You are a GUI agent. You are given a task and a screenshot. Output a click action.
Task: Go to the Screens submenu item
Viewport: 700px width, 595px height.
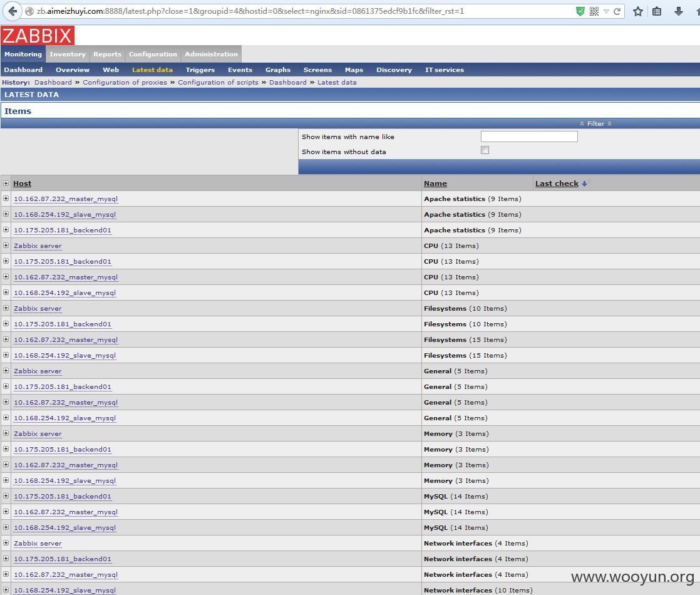(x=317, y=70)
